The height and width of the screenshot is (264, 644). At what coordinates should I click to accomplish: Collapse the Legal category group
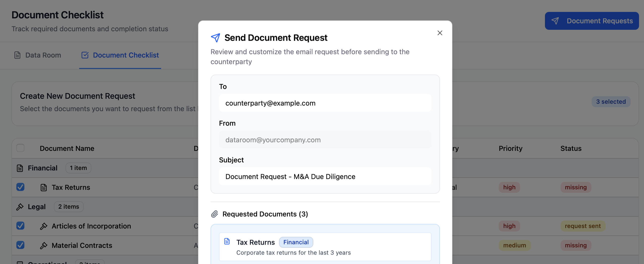coord(36,207)
